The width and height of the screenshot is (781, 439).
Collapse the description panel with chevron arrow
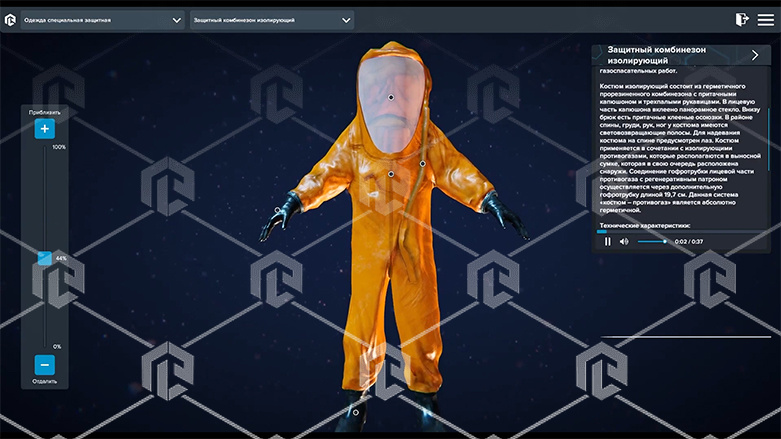point(753,55)
